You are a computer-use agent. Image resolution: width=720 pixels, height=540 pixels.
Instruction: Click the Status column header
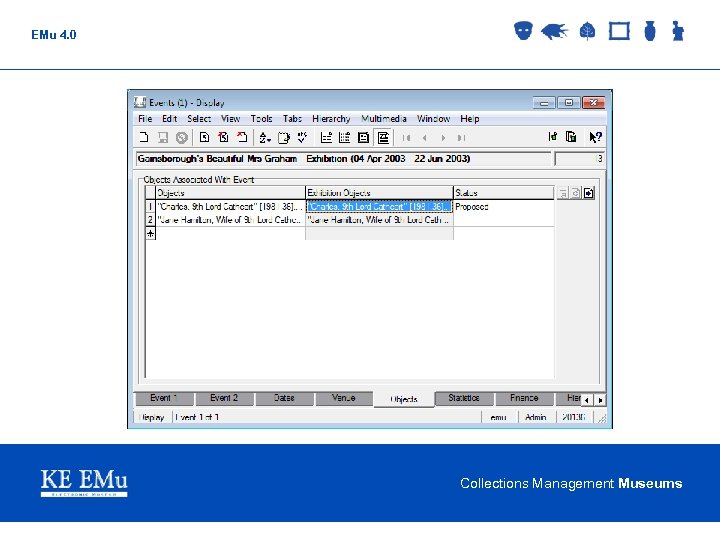pos(504,193)
